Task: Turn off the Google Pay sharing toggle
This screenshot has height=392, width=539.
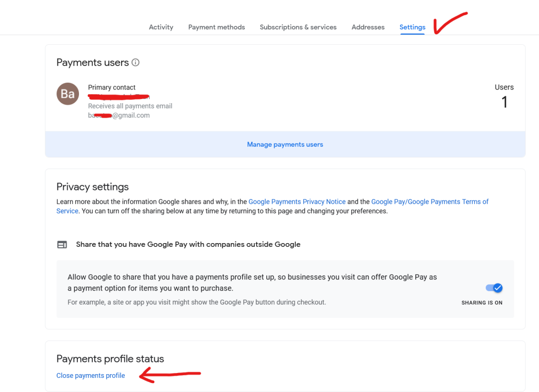Action: pyautogui.click(x=494, y=288)
